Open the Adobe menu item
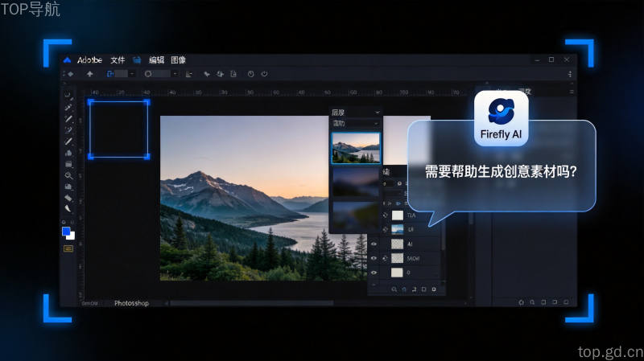This screenshot has height=361, width=644. pyautogui.click(x=89, y=59)
